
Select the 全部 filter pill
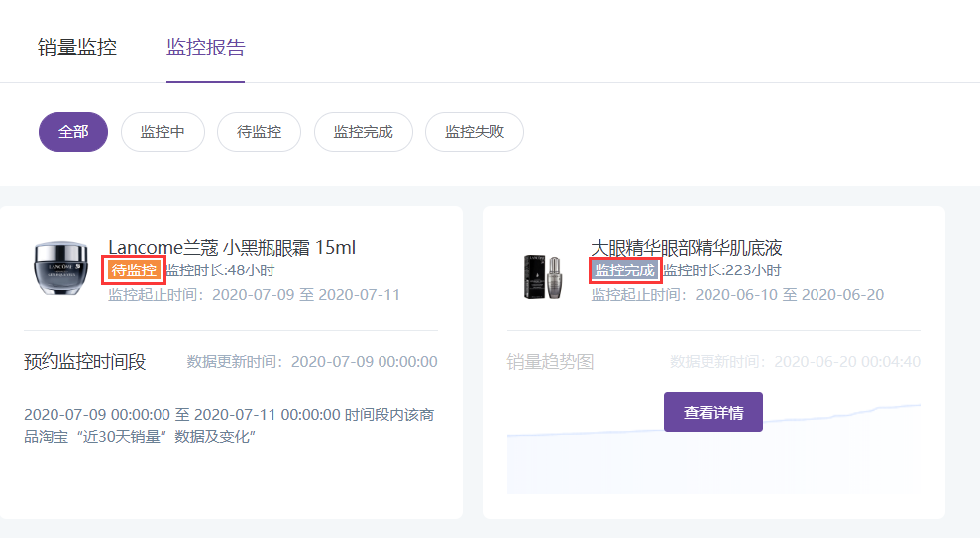[x=73, y=131]
